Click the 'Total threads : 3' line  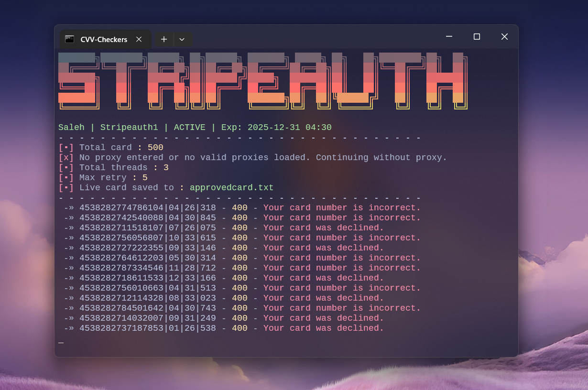[x=114, y=168]
